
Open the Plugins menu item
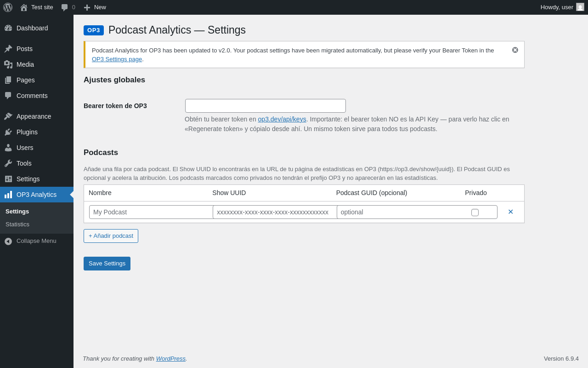(x=27, y=132)
